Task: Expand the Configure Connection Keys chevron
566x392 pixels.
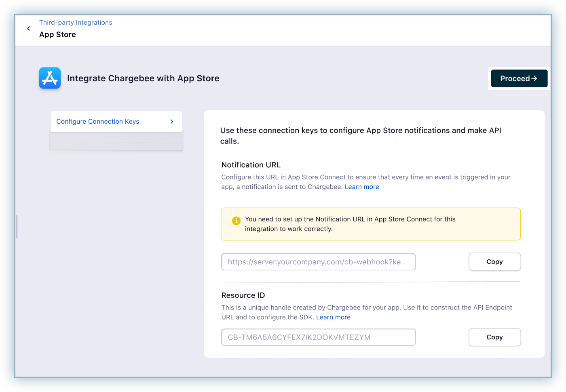Action: [x=172, y=121]
